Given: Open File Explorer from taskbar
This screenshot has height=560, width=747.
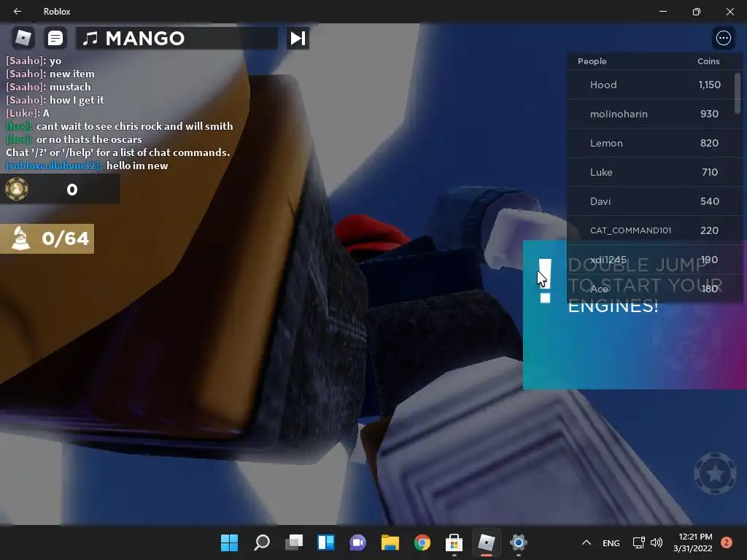Looking at the screenshot, I should click(x=390, y=542).
